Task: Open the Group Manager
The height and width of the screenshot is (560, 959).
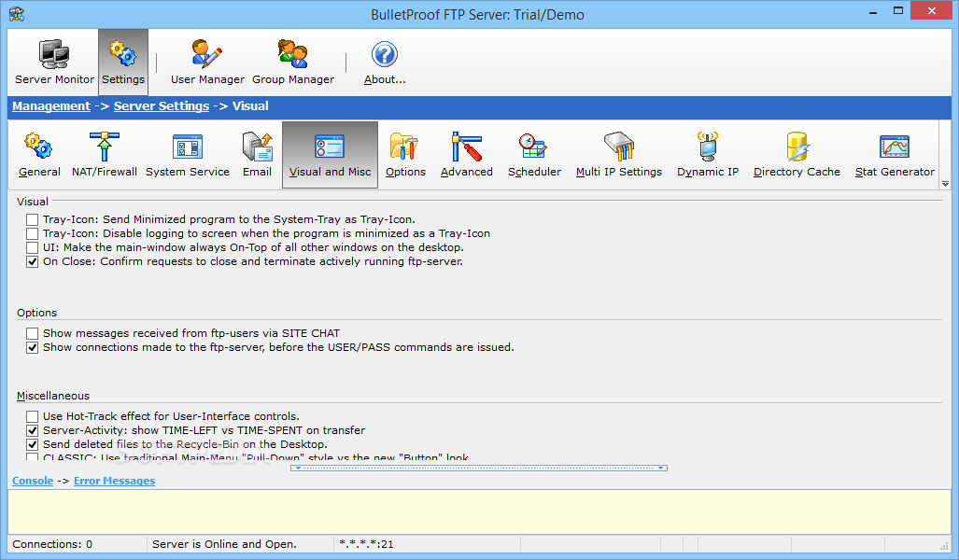Action: tap(293, 62)
